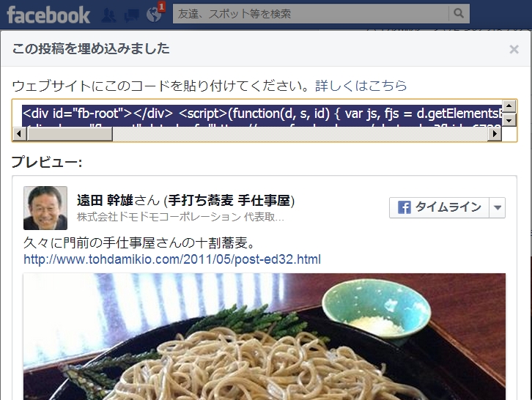The image size is (532, 400).
Task: Click the Facebook logo
Action: tap(48, 15)
